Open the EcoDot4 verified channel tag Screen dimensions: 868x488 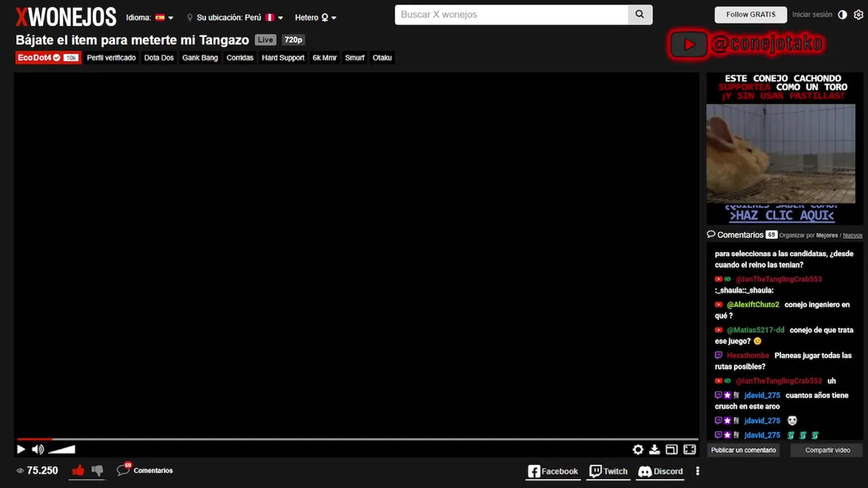pyautogui.click(x=48, y=58)
